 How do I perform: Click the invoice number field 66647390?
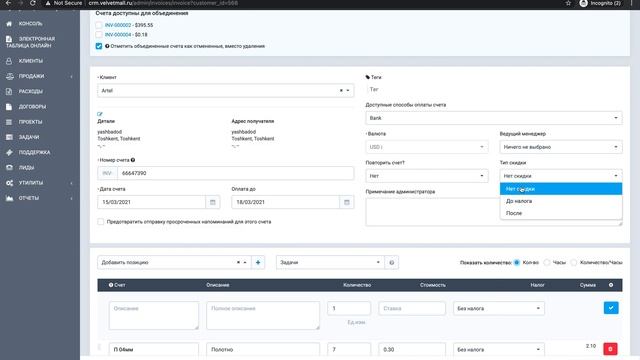tap(235, 173)
